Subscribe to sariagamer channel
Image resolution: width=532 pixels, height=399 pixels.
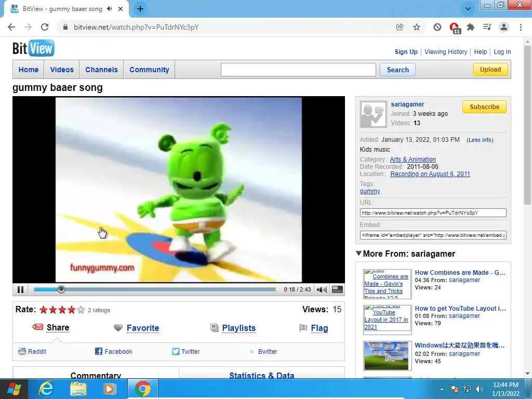pos(484,107)
